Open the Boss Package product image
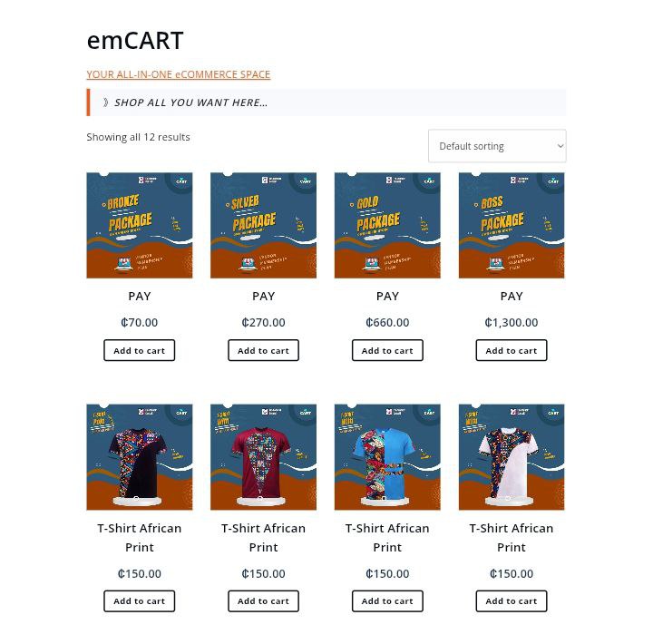The image size is (653, 644). coord(512,225)
